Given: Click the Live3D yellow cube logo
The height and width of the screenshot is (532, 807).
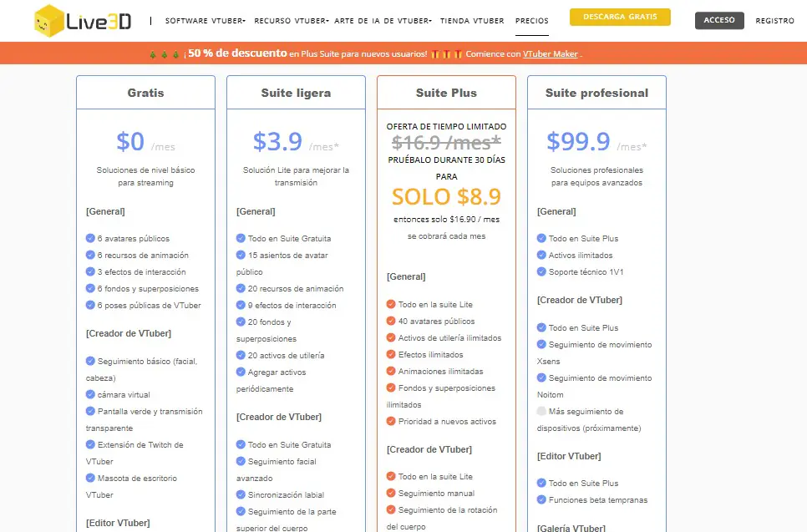Looking at the screenshot, I should coord(50,20).
